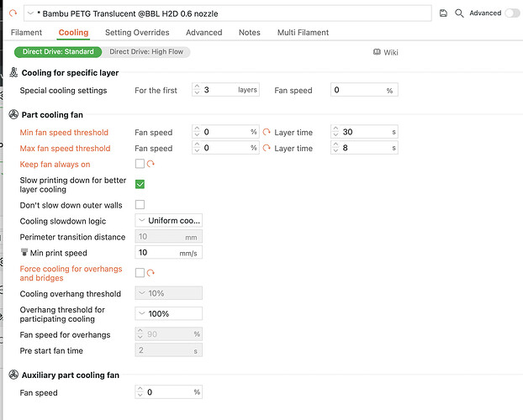Click the Min fan speed threshold label
The image size is (523, 420).
pos(64,133)
